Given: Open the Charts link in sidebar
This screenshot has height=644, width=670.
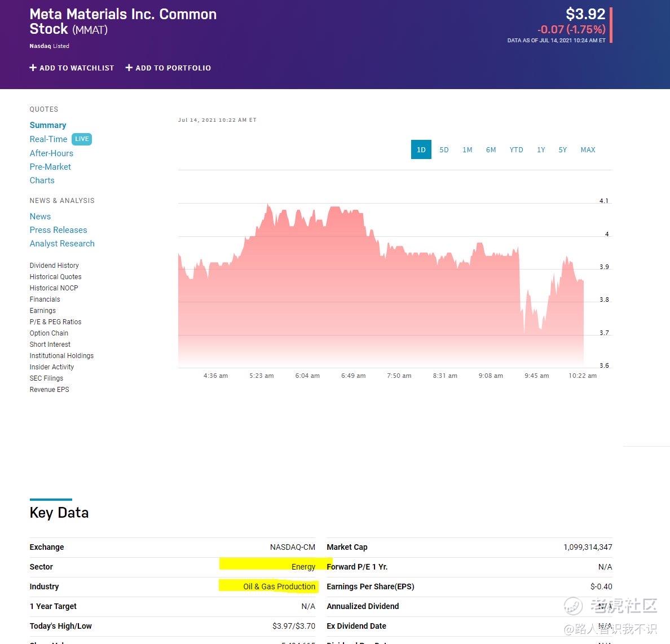Looking at the screenshot, I should 42,180.
